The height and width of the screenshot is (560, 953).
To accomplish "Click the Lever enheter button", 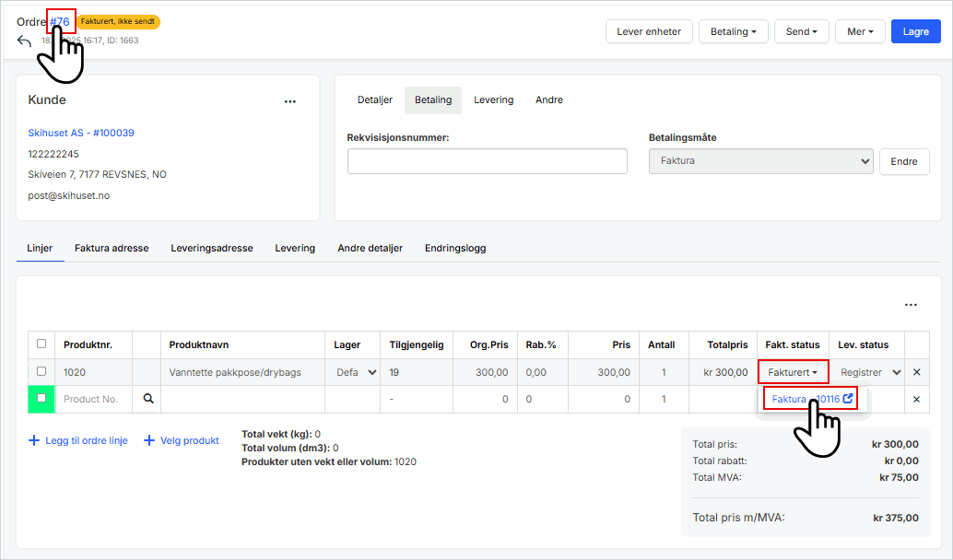I will coord(648,31).
